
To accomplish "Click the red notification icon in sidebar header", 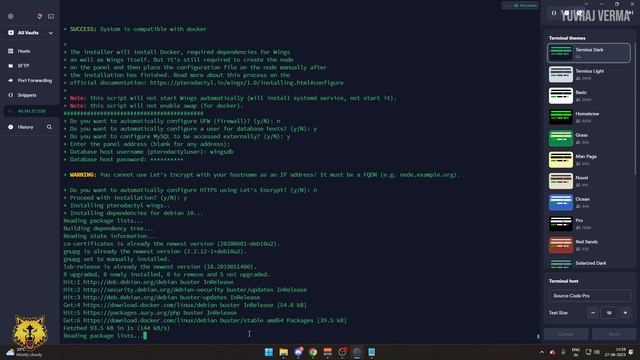I will (x=40, y=16).
